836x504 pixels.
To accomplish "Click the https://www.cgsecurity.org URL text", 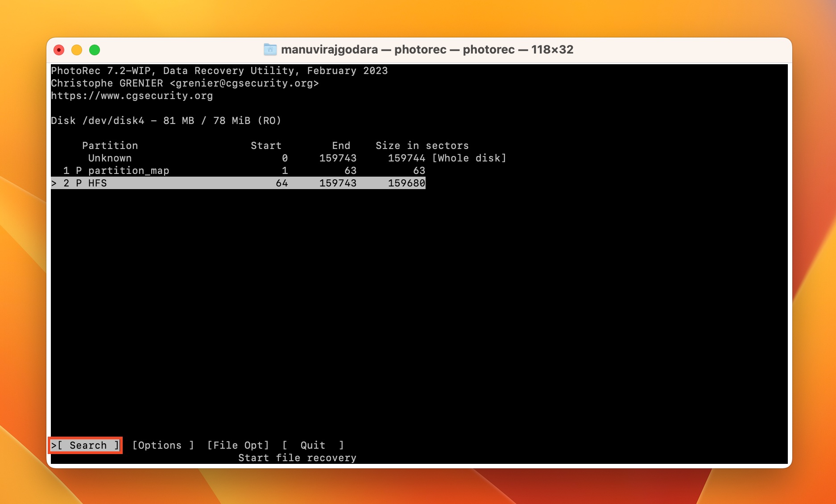I will 132,95.
